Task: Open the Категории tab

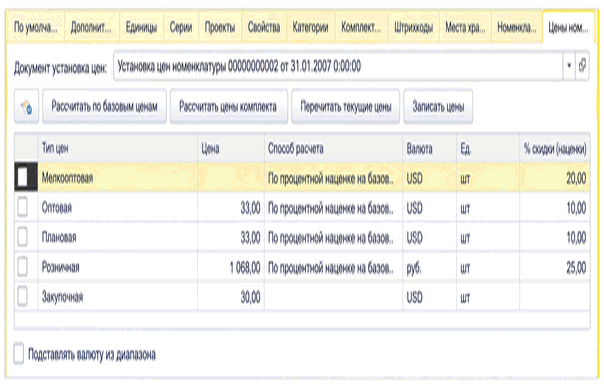Action: [310, 27]
